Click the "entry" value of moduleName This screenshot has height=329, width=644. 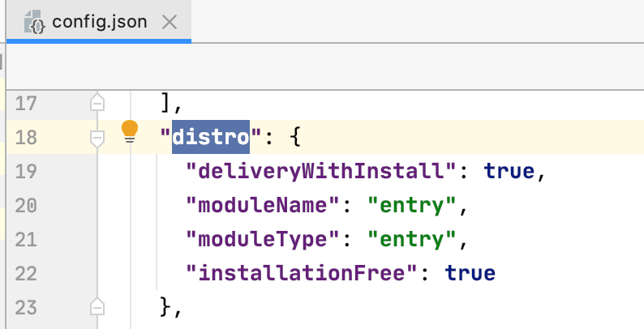412,205
